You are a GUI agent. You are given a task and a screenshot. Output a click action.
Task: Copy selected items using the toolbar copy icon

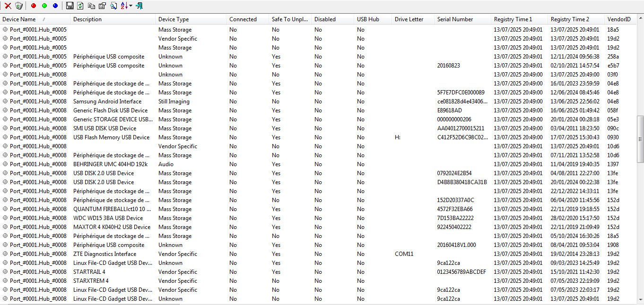coord(91,6)
